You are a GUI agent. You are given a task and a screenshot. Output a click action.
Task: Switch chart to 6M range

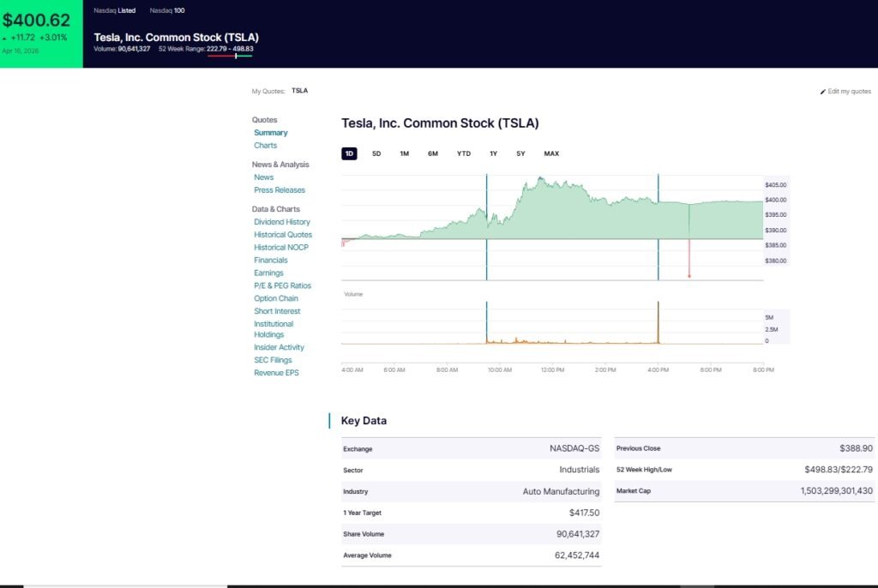tap(433, 153)
